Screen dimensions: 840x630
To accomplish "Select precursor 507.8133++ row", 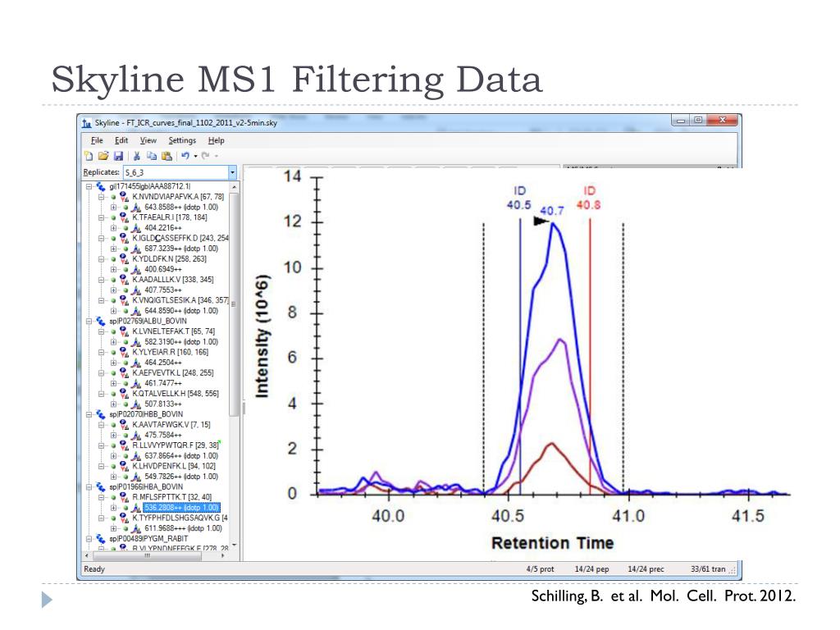I will [163, 404].
